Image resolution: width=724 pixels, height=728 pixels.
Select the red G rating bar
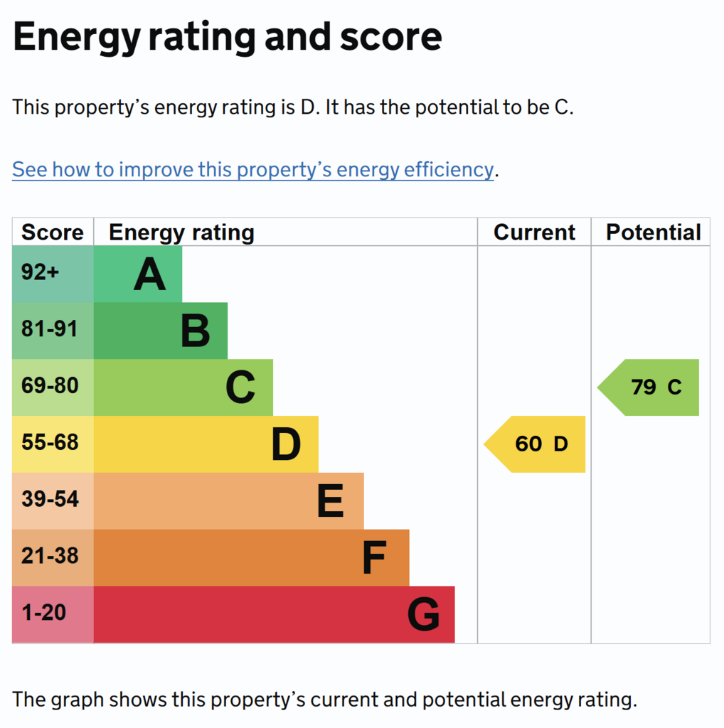pyautogui.click(x=275, y=614)
